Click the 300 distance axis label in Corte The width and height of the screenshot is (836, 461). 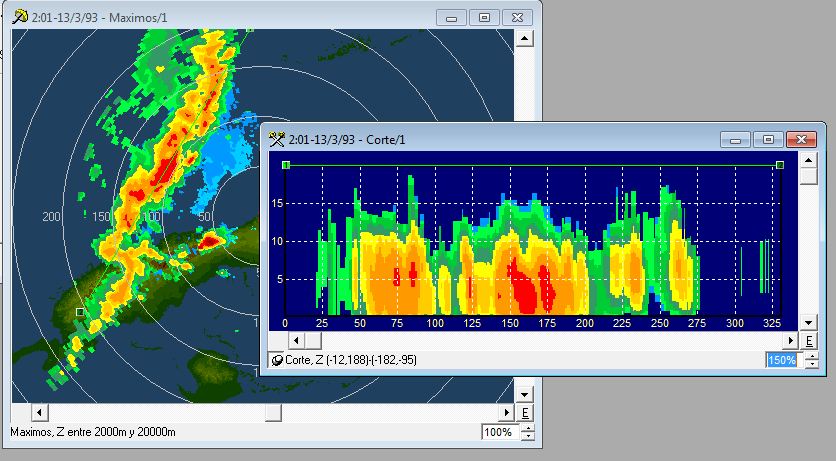(x=735, y=323)
